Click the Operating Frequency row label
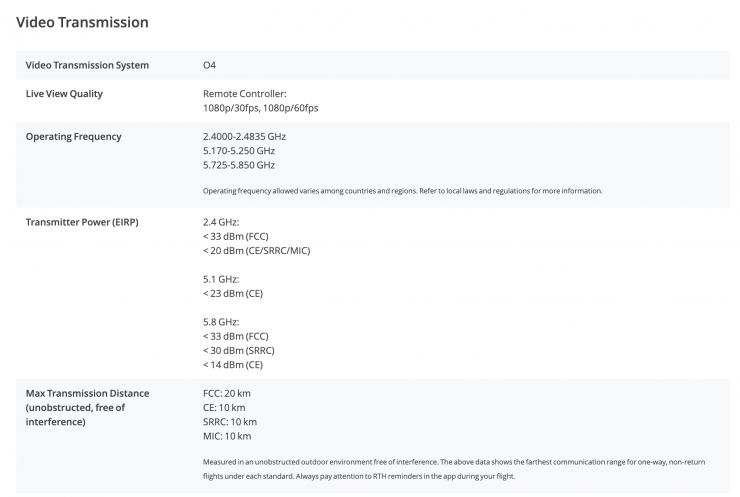 coord(74,136)
